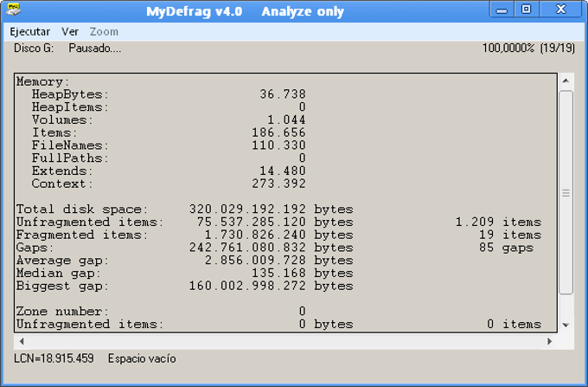Viewport: 588px width, 387px height.
Task: Click the Context value 273.392
Action: click(278, 184)
